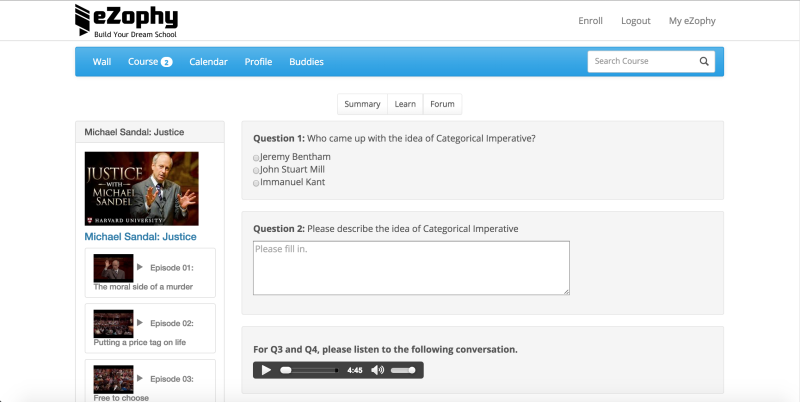Click 'Free to choose' episode title
Screen dimensions: 800x402
pos(121,398)
